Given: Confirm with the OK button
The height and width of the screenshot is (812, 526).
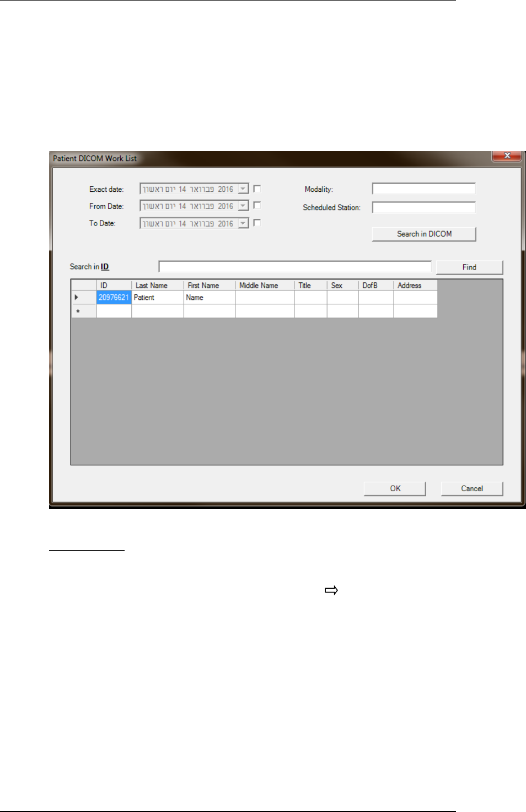Looking at the screenshot, I should (x=395, y=488).
